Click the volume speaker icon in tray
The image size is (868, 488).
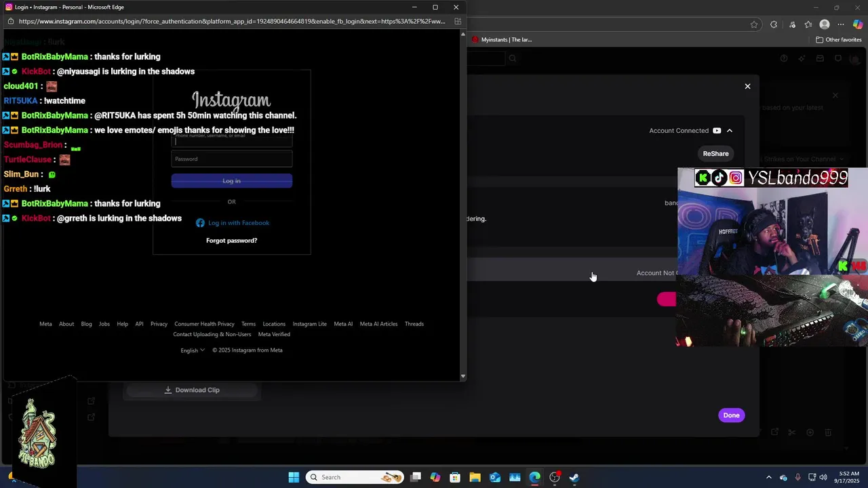(x=823, y=477)
